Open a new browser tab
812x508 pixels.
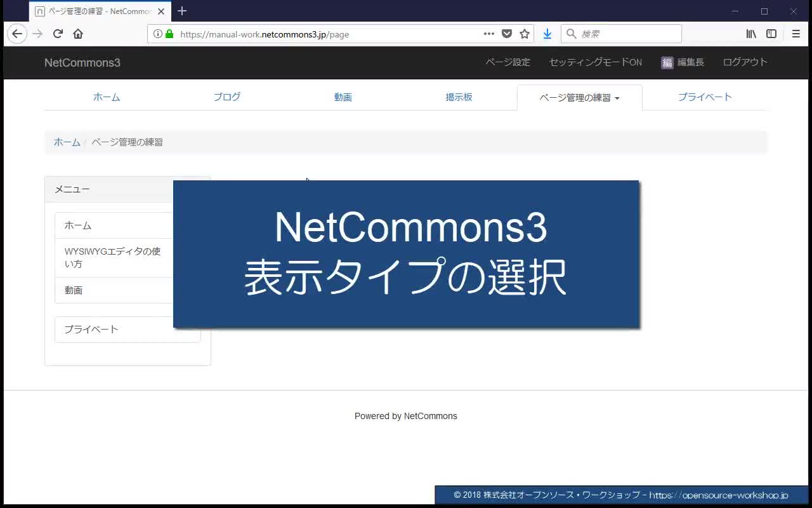pos(182,11)
